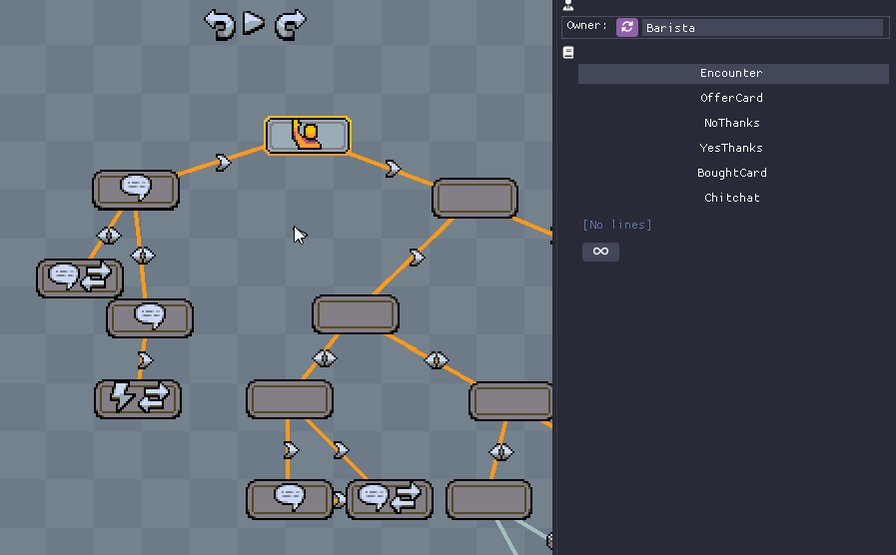Click the diamond marker leading to the speech-and-swap node at upper left
Viewport: 896px width, 555px height.
[109, 235]
